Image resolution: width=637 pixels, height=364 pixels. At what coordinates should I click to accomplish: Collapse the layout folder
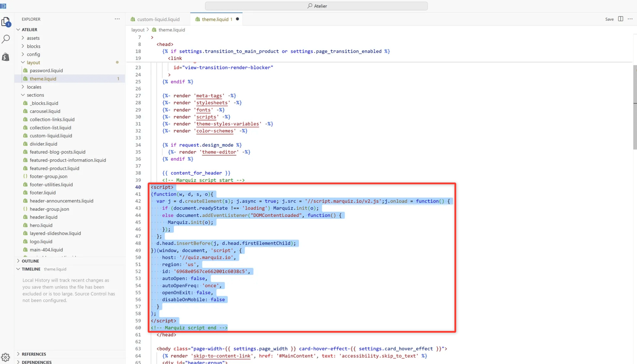[x=23, y=62]
